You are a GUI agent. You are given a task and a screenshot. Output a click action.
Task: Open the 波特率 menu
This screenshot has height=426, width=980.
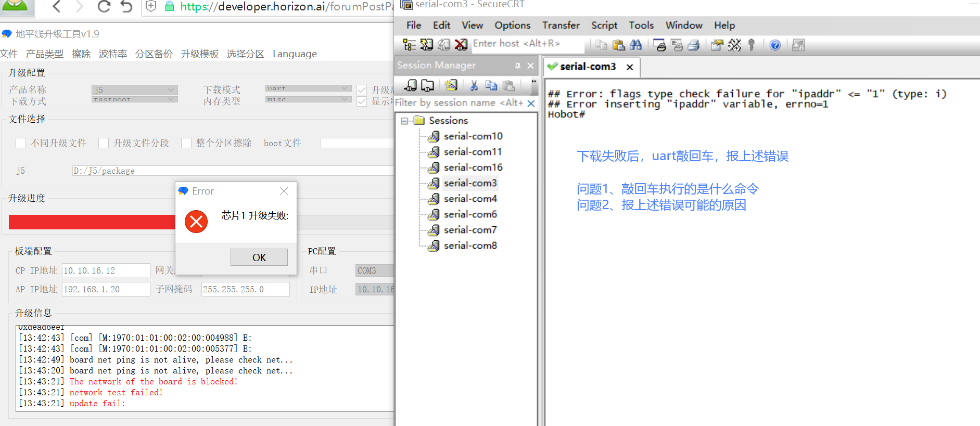click(113, 54)
